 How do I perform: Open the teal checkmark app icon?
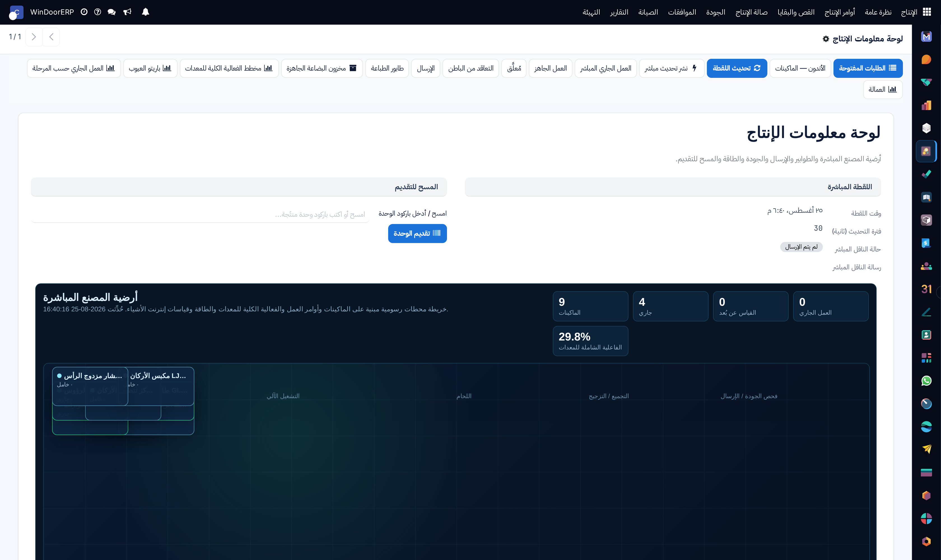926,174
